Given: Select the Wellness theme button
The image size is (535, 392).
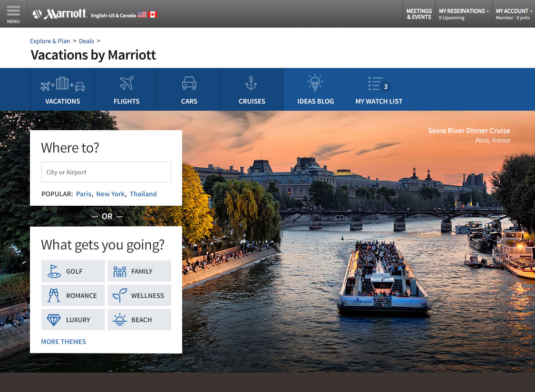Looking at the screenshot, I should (x=139, y=296).
